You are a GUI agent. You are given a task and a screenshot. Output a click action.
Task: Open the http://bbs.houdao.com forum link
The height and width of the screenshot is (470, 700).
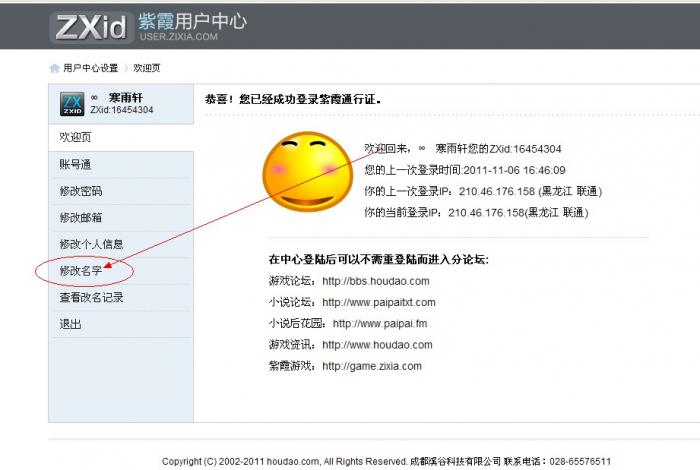click(376, 281)
